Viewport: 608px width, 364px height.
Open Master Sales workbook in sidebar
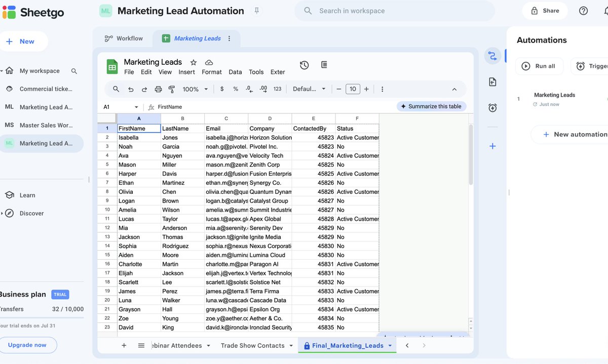(41, 126)
